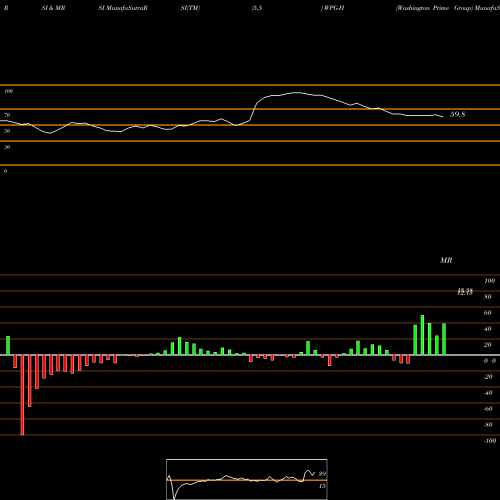Select the MR axis label -80
500x500 pixels.
(x=488, y=425)
